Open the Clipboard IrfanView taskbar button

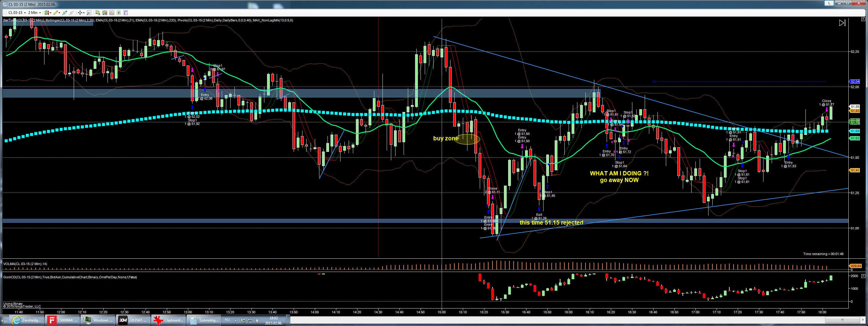click(x=169, y=320)
